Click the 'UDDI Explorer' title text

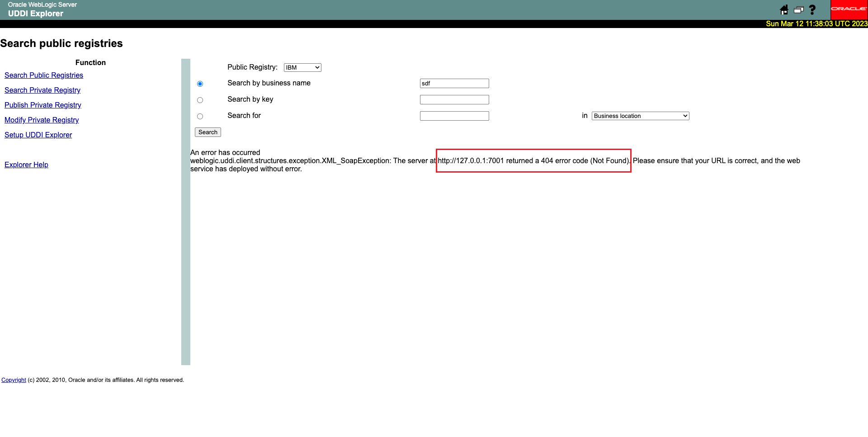coord(36,14)
